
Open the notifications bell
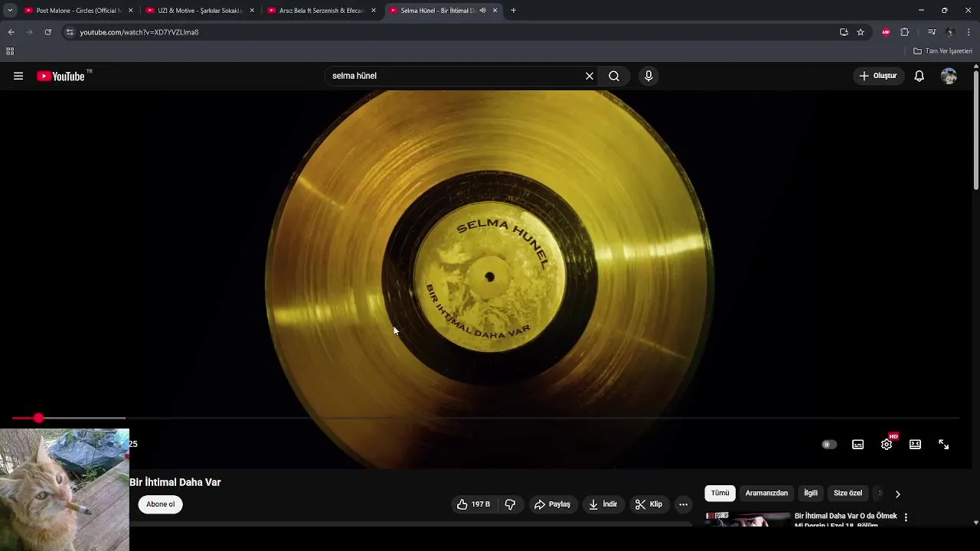pyautogui.click(x=920, y=76)
